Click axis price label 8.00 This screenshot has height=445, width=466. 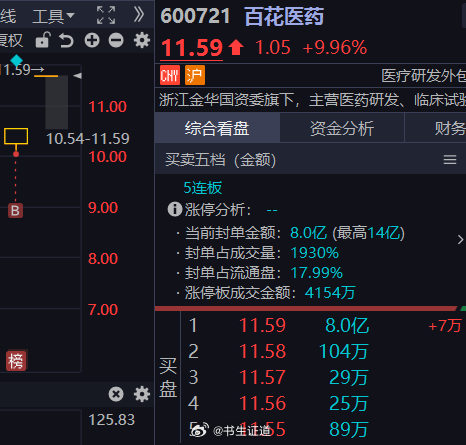103,259
